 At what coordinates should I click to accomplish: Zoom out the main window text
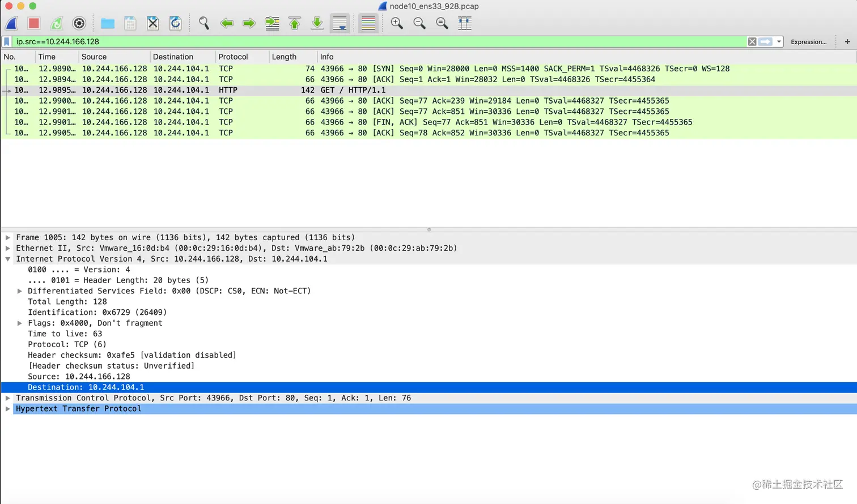coord(419,23)
